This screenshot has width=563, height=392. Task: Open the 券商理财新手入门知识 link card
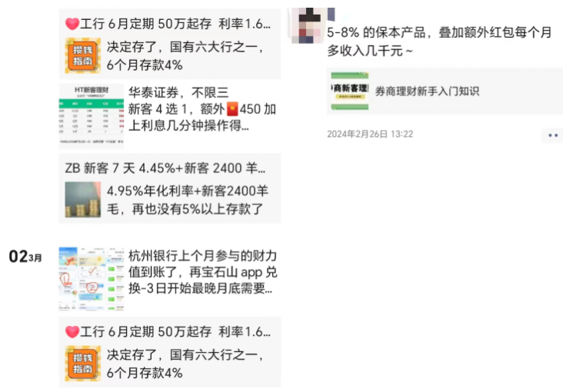[x=445, y=91]
